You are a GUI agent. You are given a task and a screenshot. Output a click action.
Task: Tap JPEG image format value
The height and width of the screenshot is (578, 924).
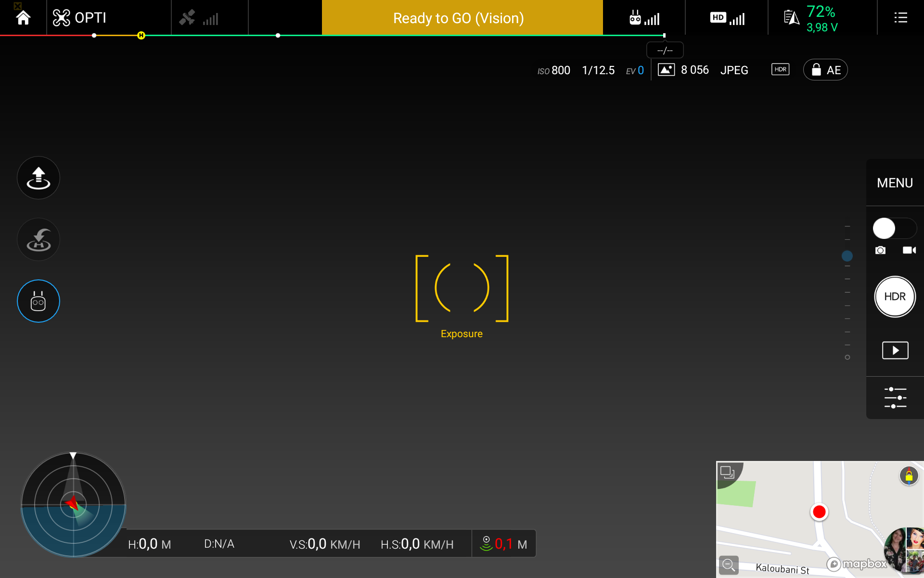click(734, 70)
